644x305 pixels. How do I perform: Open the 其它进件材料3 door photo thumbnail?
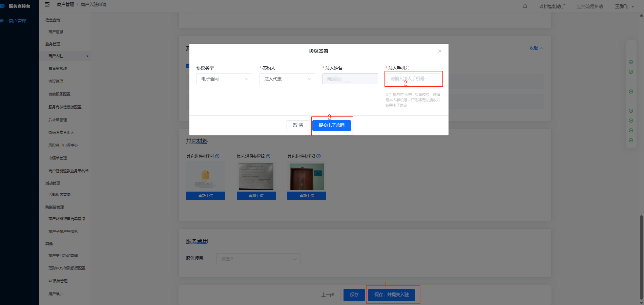pyautogui.click(x=307, y=176)
